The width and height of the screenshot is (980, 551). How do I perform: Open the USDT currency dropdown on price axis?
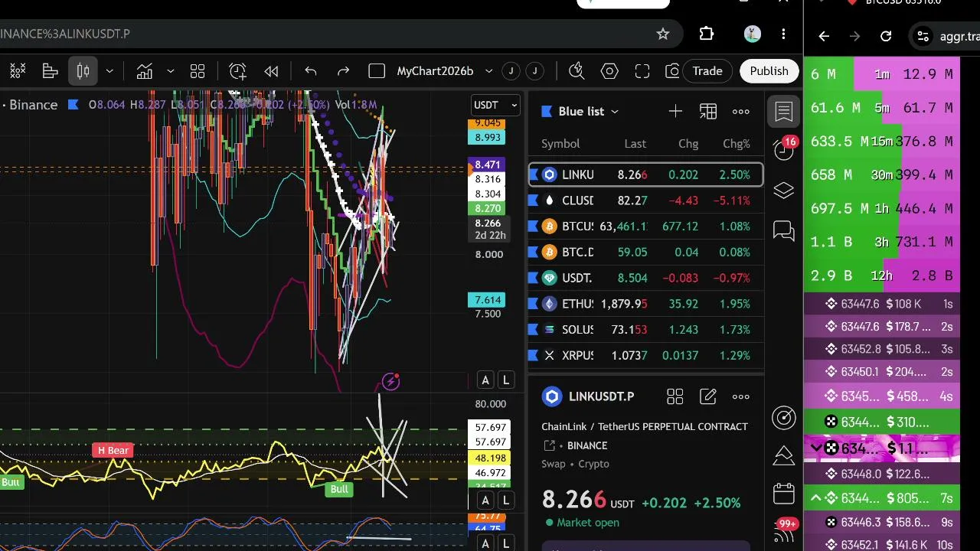coord(495,105)
